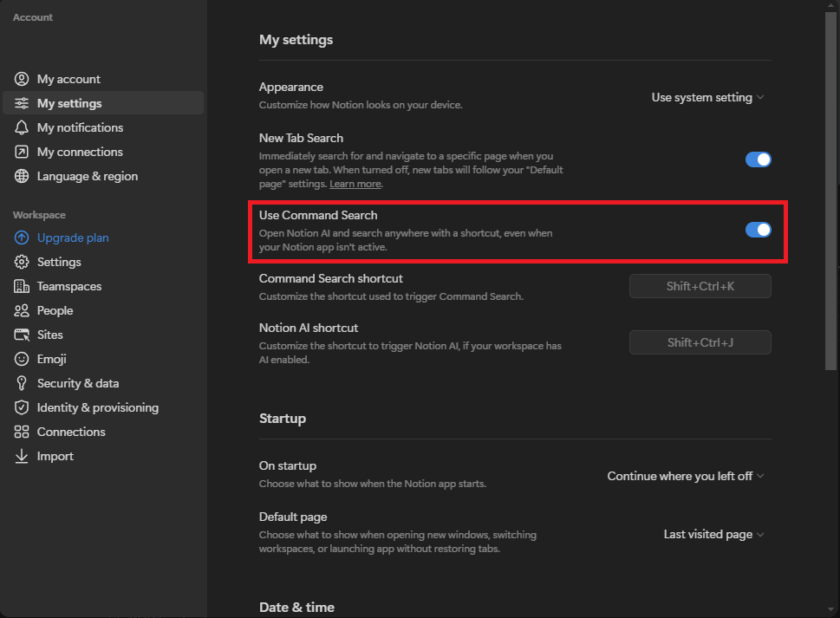Select Security & data label
The width and height of the screenshot is (840, 618).
pyautogui.click(x=78, y=383)
